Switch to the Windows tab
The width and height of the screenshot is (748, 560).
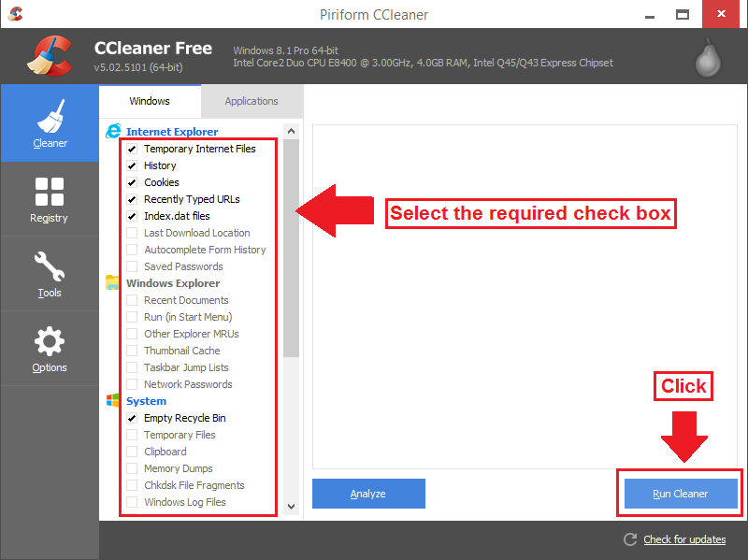tap(150, 101)
